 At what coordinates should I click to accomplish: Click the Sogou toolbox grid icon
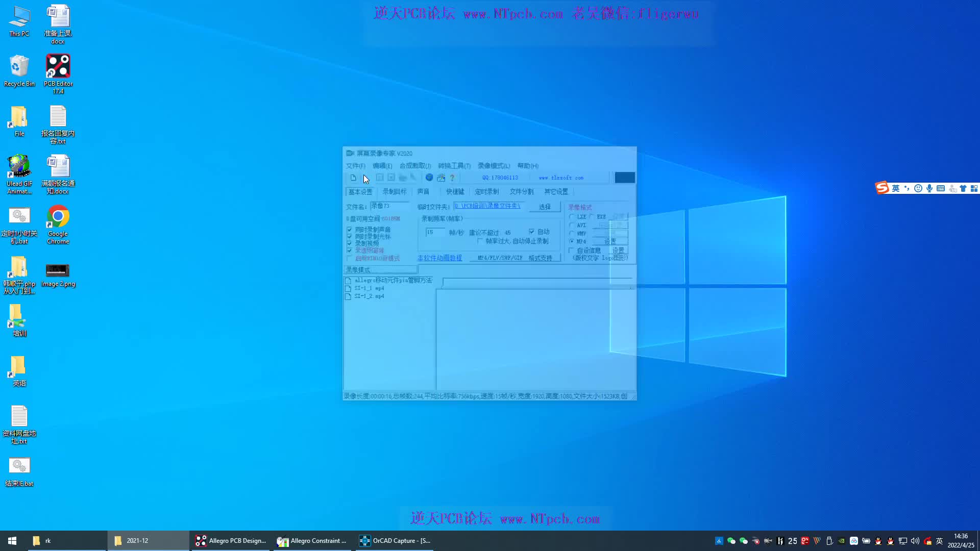974,188
